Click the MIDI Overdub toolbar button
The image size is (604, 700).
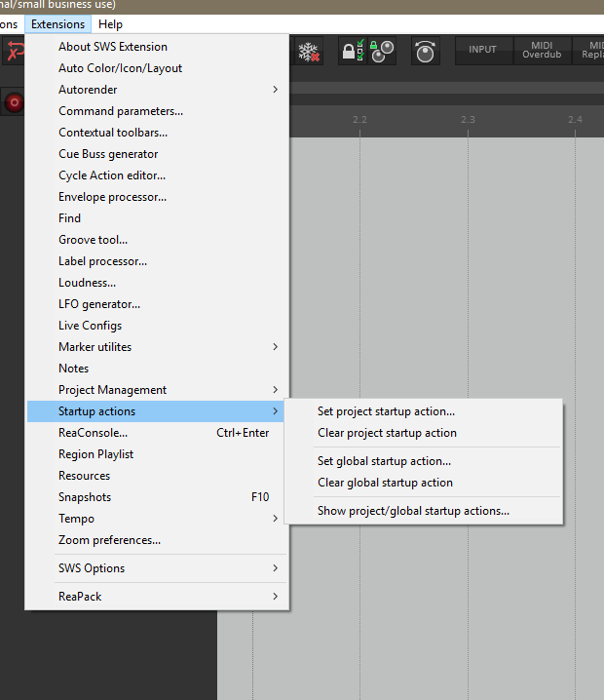(x=542, y=50)
